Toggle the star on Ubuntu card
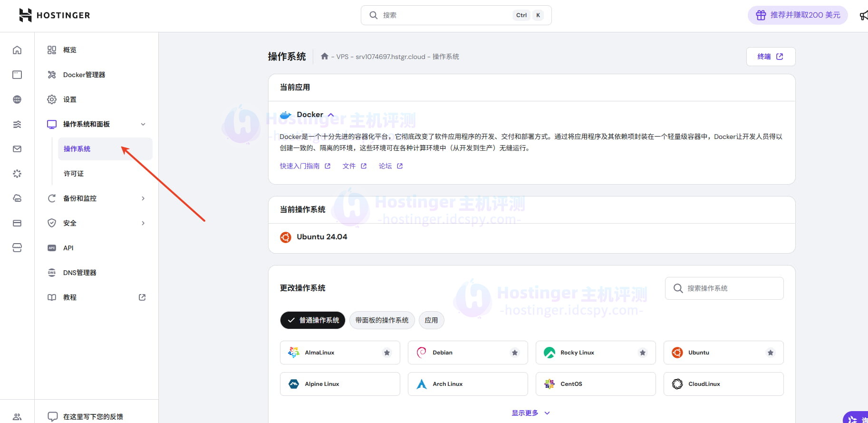 pyautogui.click(x=771, y=353)
